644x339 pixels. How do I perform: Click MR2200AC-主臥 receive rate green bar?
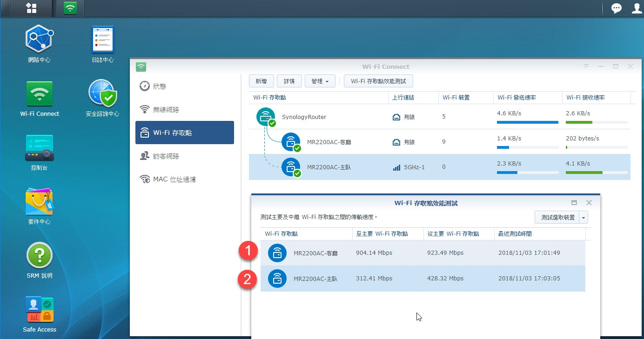coord(584,173)
